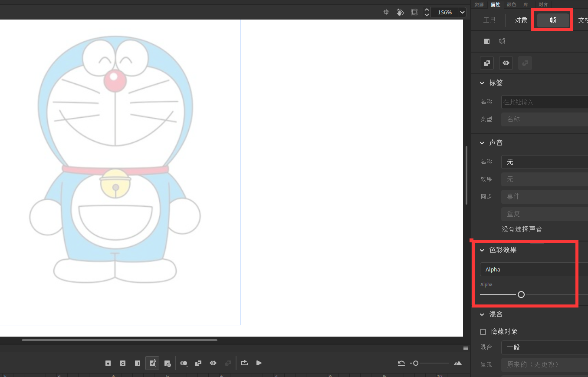
Task: Open the timeline panel menu icon
Action: tap(466, 348)
